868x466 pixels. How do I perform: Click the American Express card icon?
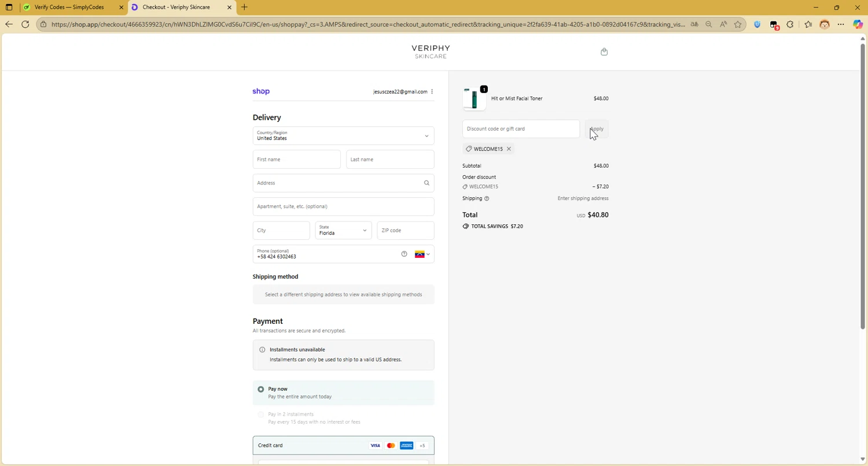point(406,445)
